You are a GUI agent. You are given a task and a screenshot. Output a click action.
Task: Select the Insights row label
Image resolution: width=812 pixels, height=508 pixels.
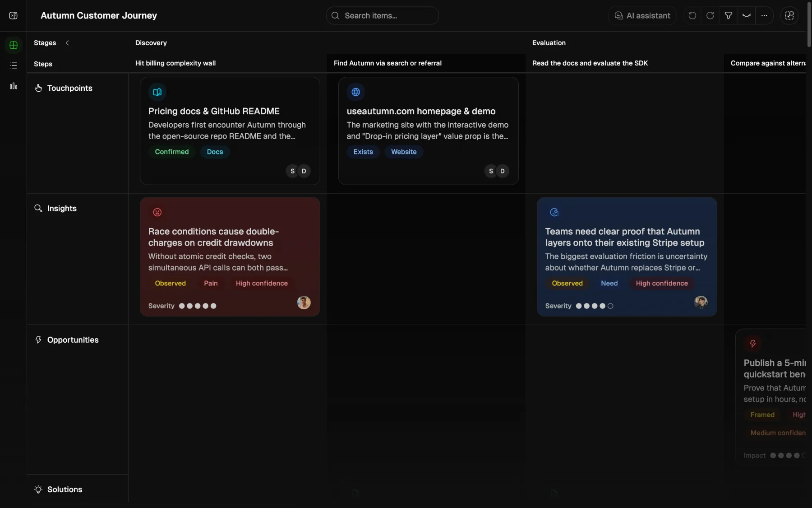62,208
